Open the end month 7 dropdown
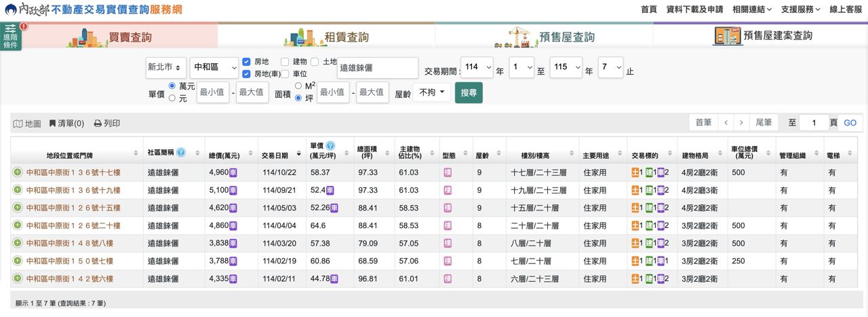 click(x=610, y=67)
